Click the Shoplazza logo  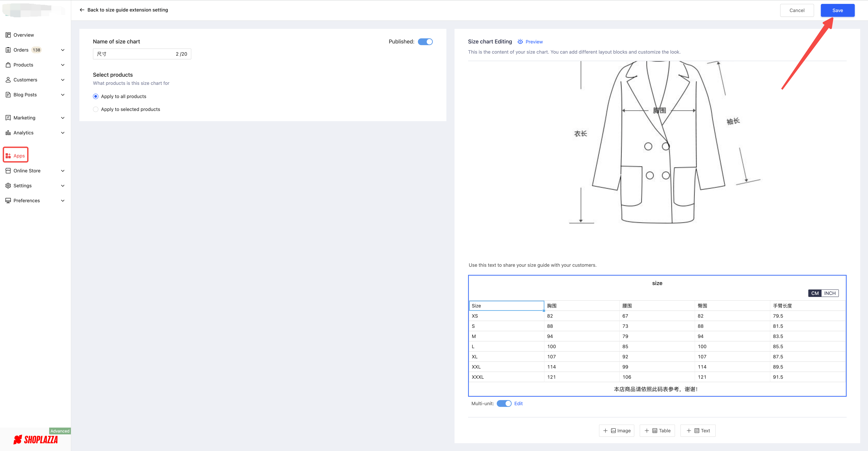click(36, 439)
